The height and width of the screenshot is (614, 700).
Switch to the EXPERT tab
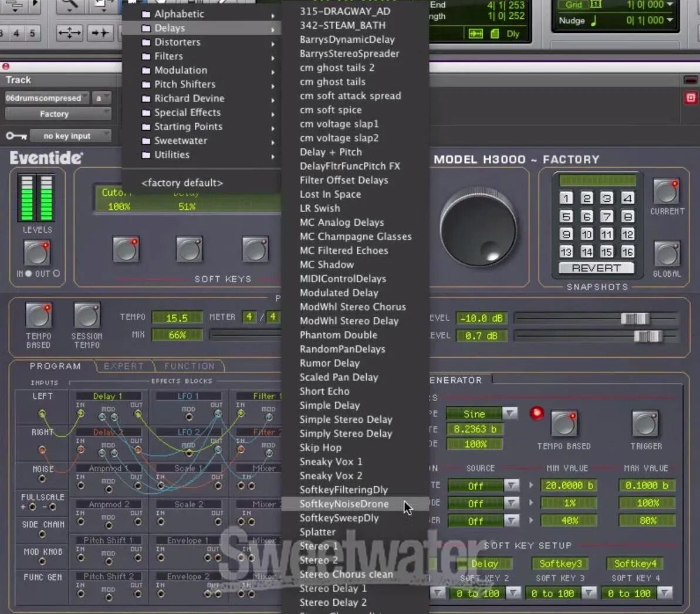pos(124,366)
